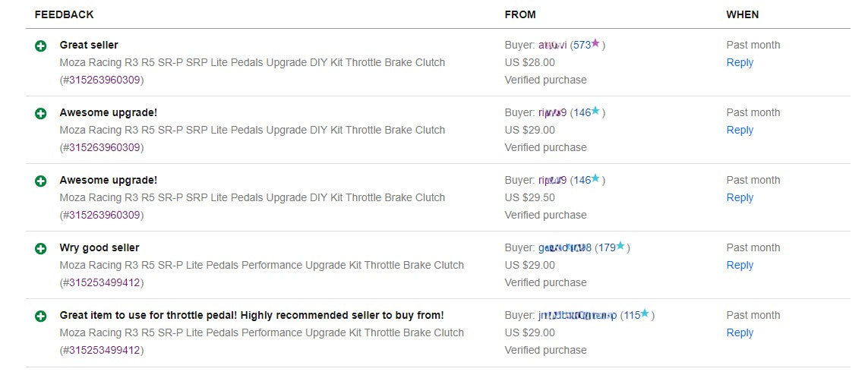This screenshot has width=868, height=378.
Task: Click the FEEDBACK column header
Action: pyautogui.click(x=65, y=14)
